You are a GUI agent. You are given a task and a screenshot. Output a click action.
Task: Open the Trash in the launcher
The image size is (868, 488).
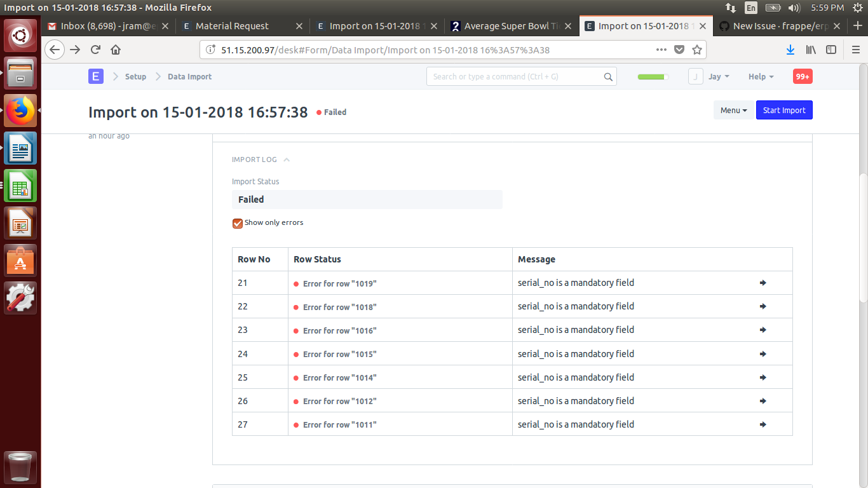point(22,468)
